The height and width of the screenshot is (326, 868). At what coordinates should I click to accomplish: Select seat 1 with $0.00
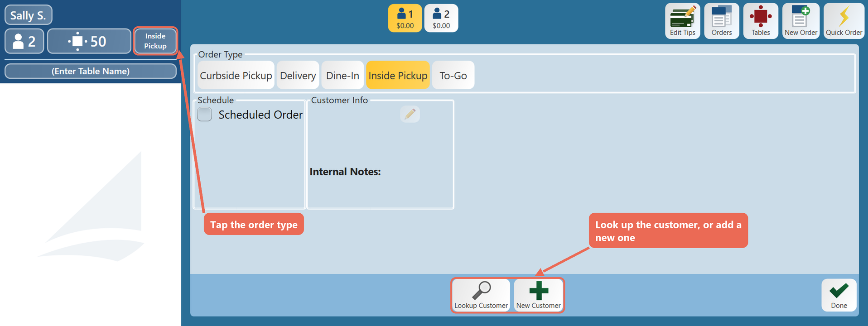(x=405, y=18)
